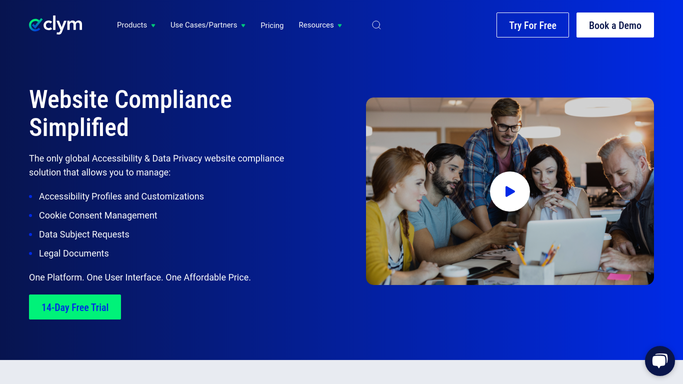Screen dimensions: 683x384
Task: Open the Pricing menu item
Action: click(x=272, y=25)
